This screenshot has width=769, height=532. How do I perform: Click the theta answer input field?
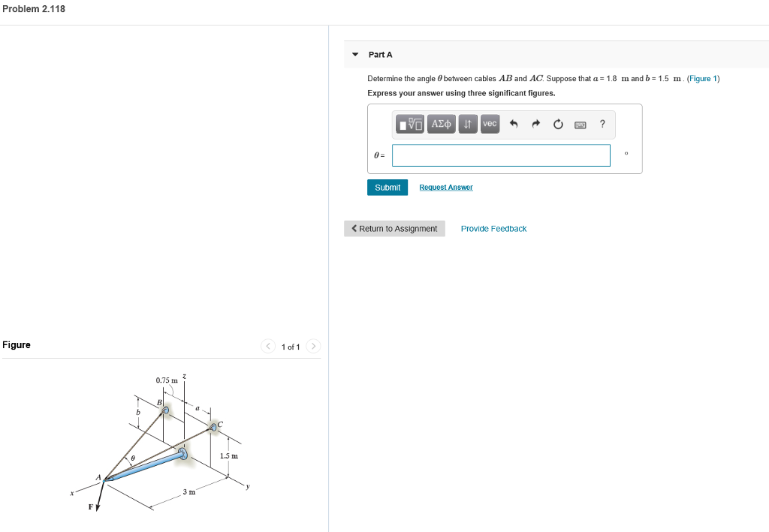point(501,155)
